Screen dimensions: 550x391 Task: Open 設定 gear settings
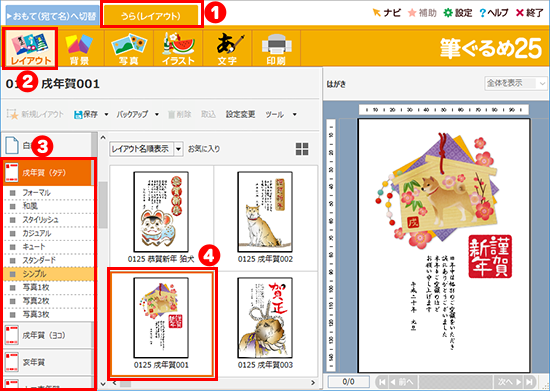pos(458,13)
